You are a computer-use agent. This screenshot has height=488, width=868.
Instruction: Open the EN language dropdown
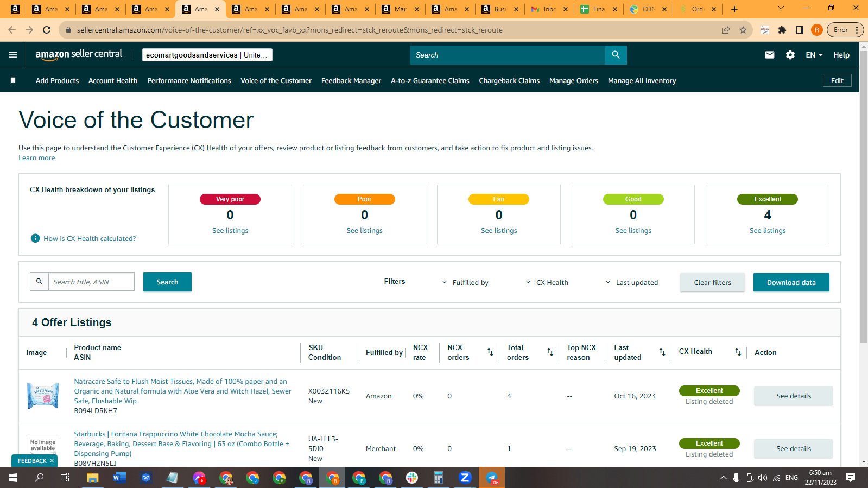click(814, 55)
